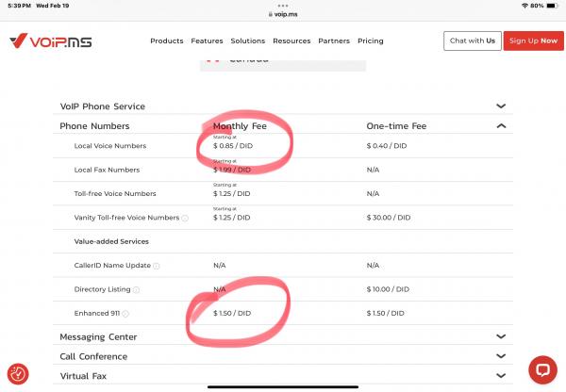Viewport: 566px width, 392px height.
Task: Open the Features menu
Action: [207, 41]
